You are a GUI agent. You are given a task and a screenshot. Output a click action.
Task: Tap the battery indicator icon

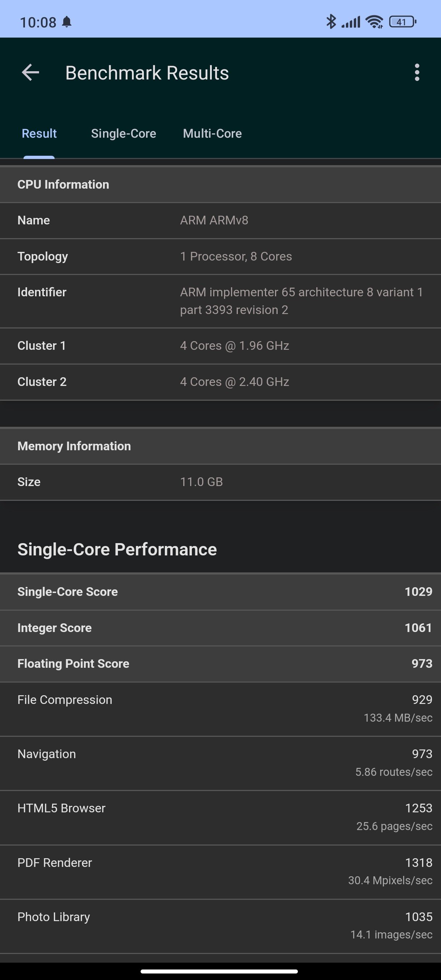click(x=403, y=22)
